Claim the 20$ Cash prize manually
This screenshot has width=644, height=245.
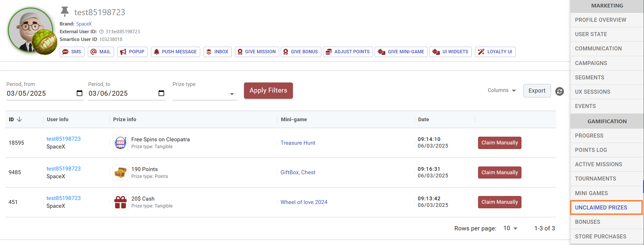click(499, 202)
